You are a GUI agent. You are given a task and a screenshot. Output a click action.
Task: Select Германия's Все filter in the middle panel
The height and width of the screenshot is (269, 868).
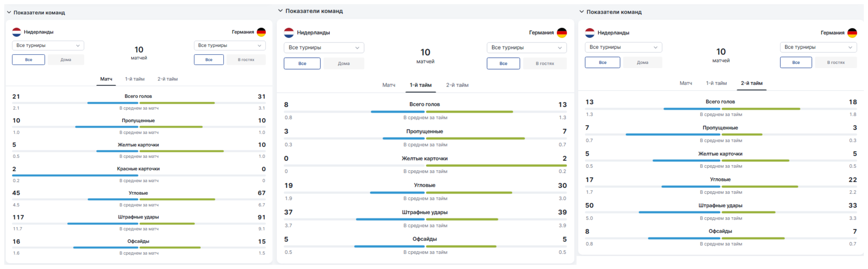pyautogui.click(x=503, y=63)
